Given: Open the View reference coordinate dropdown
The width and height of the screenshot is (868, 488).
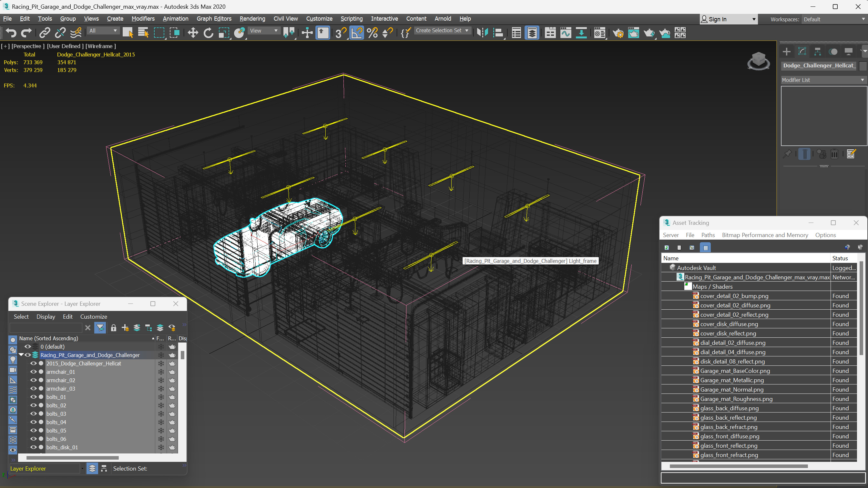Looking at the screenshot, I should (x=263, y=31).
